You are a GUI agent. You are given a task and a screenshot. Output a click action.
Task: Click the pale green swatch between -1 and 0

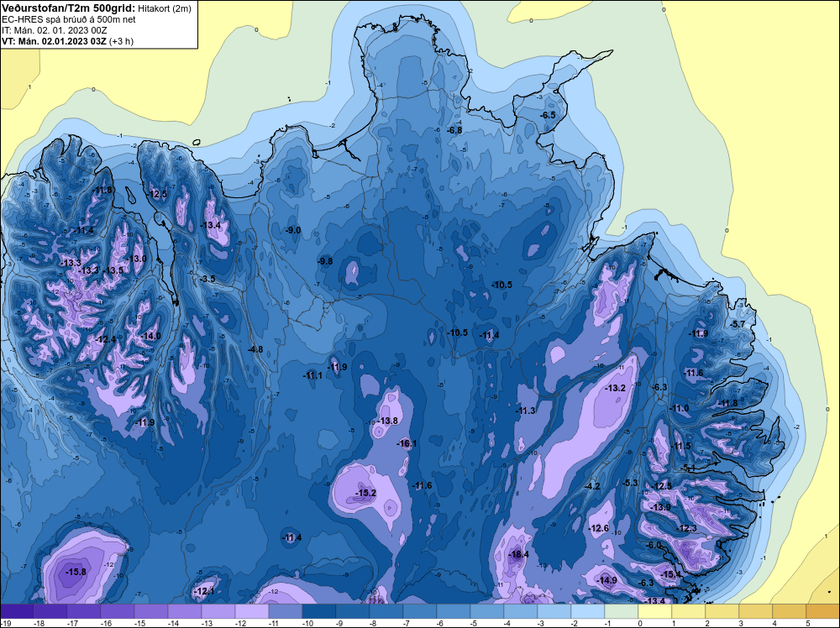pyautogui.click(x=622, y=611)
